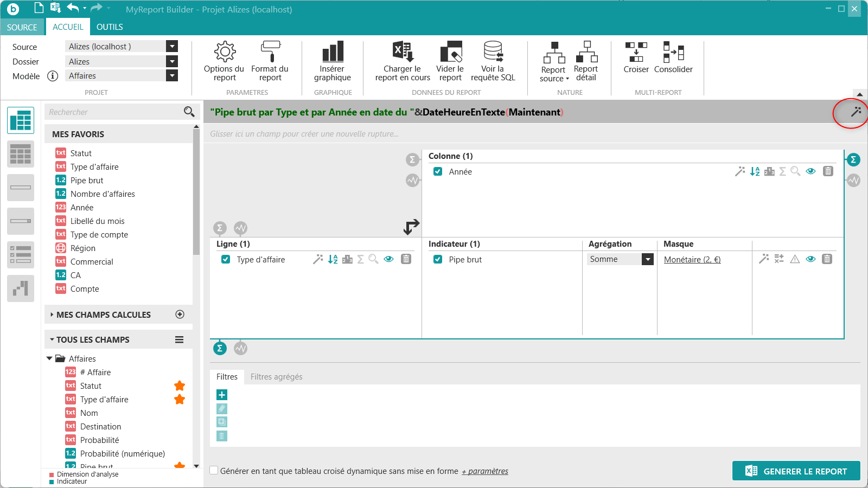
Task: Toggle the pivot table generation checkbox
Action: tap(214, 471)
